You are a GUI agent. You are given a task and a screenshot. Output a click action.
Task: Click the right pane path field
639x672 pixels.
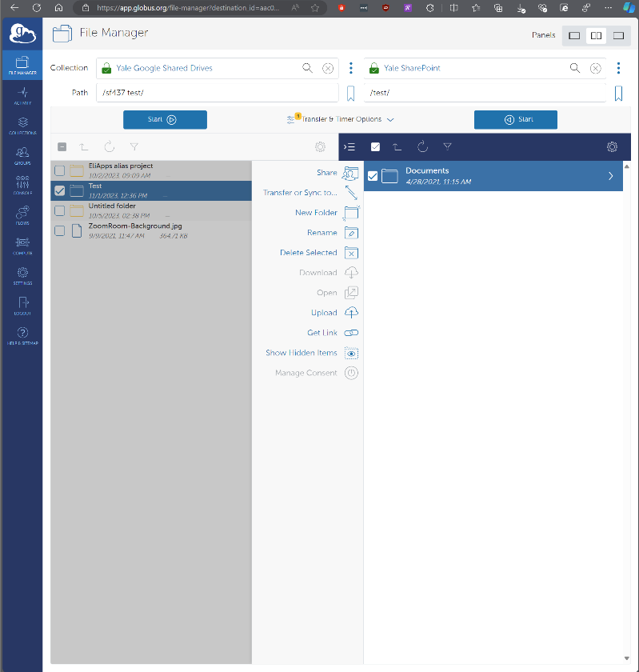(x=485, y=93)
